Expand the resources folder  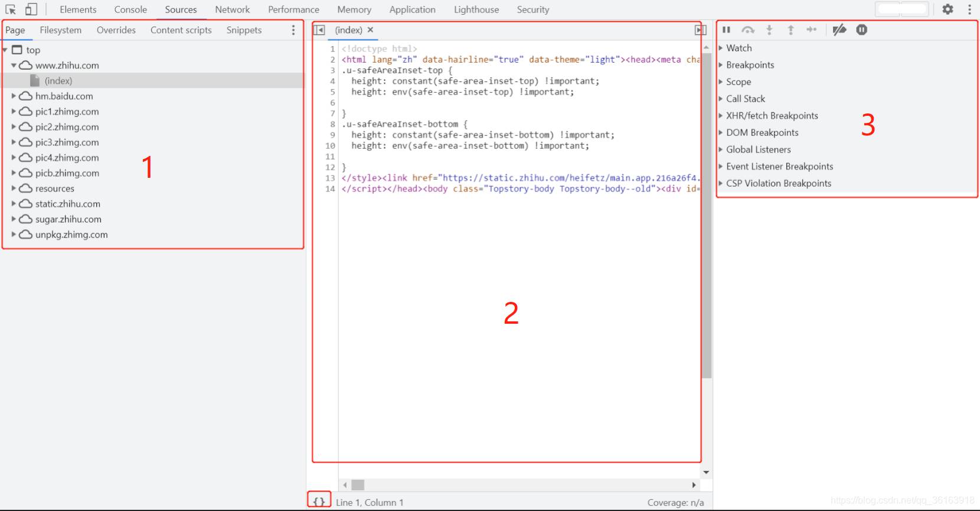[14, 188]
